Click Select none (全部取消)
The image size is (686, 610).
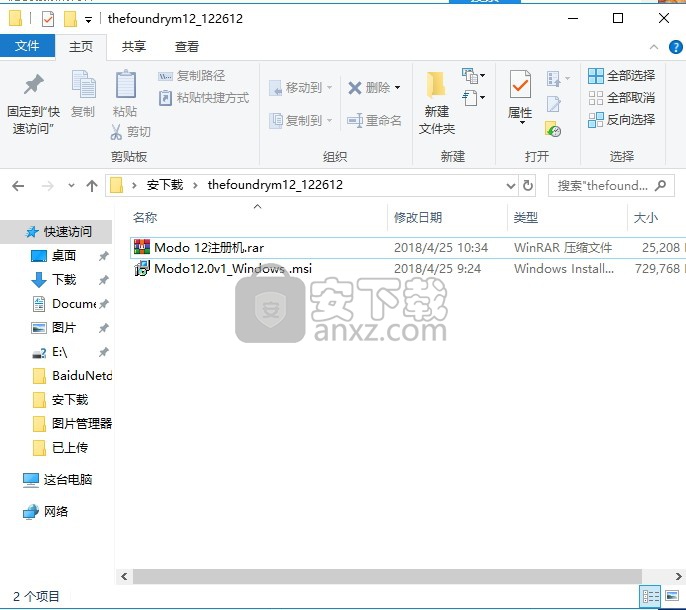coord(621,98)
